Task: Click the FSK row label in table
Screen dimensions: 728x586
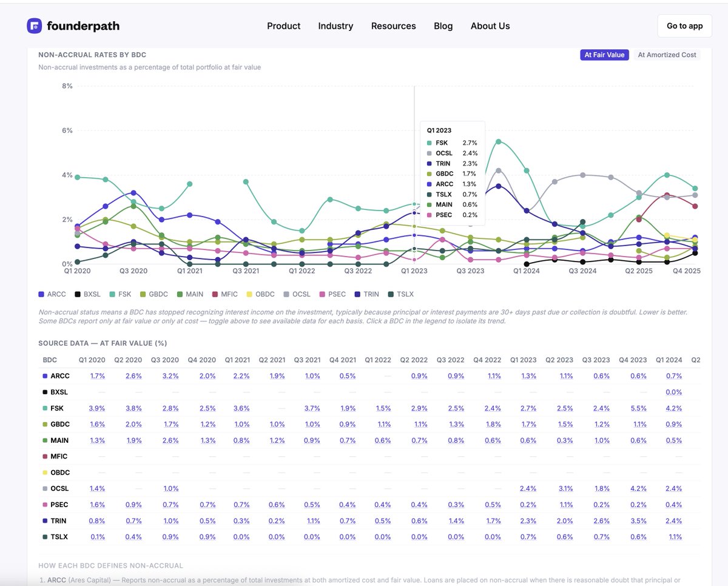Action: pos(53,408)
